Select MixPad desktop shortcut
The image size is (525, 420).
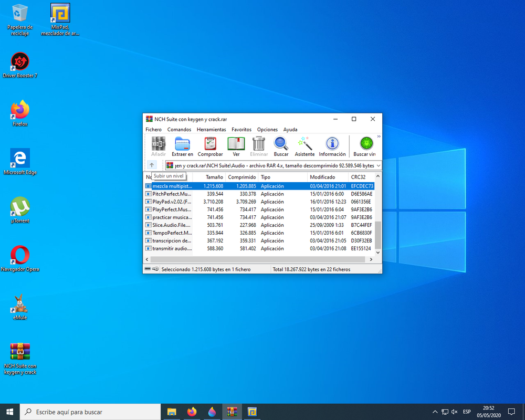[x=60, y=20]
